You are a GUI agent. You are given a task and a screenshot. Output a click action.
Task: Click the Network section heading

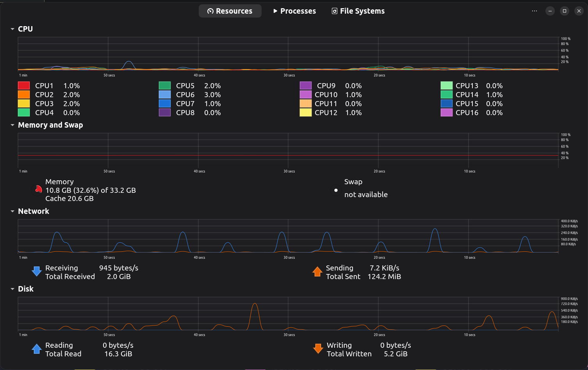tap(34, 212)
